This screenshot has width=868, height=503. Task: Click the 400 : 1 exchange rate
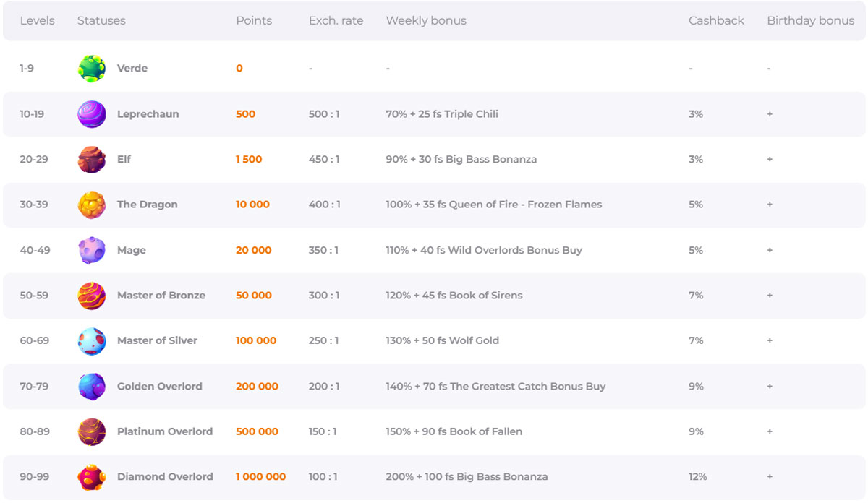point(324,205)
